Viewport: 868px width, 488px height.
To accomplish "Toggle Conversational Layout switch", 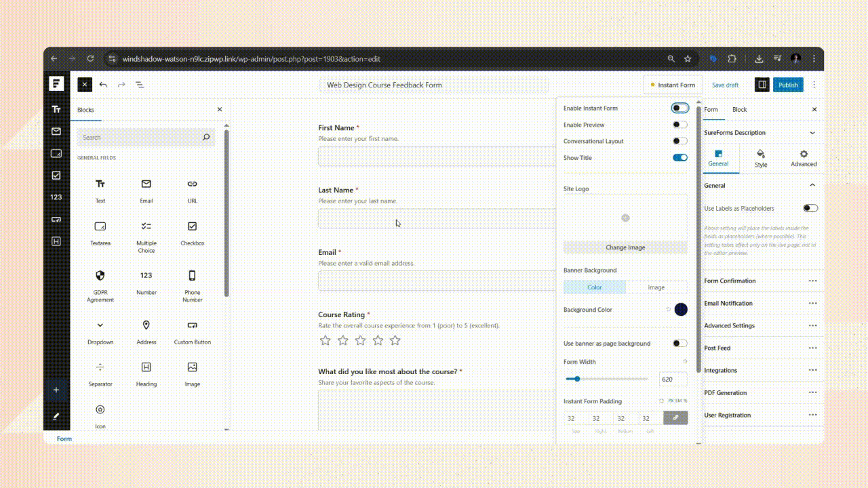I will (680, 141).
